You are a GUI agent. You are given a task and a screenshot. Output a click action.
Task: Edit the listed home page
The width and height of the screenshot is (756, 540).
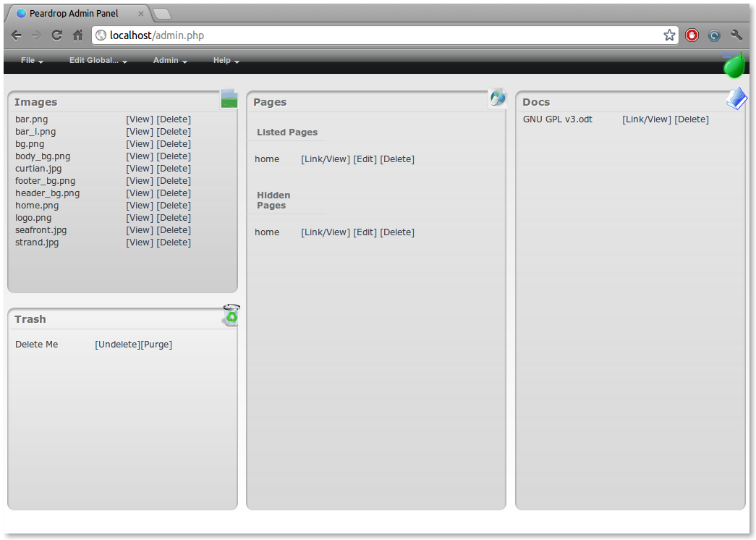[x=365, y=159]
